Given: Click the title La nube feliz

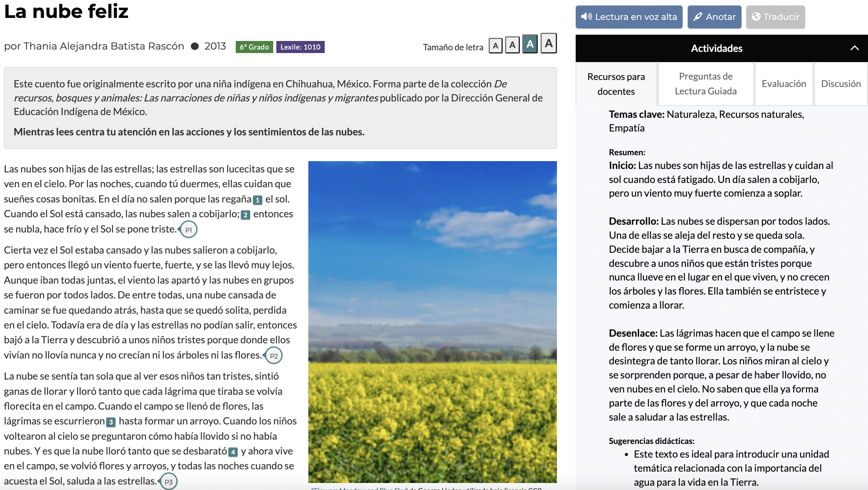Looking at the screenshot, I should pos(66,11).
